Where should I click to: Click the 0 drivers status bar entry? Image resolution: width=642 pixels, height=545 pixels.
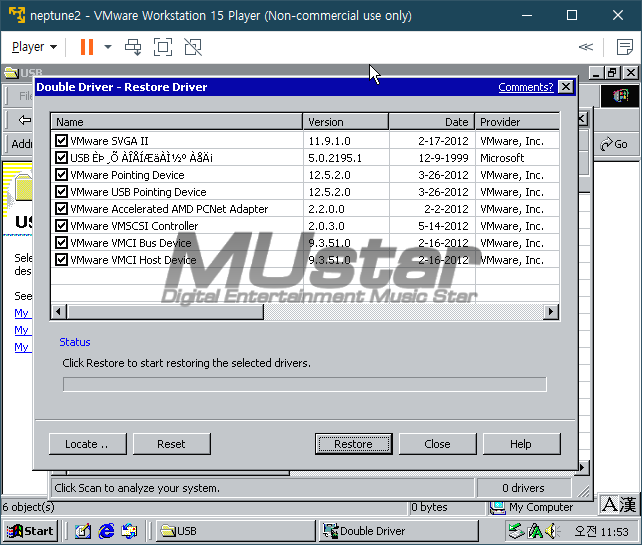point(523,488)
